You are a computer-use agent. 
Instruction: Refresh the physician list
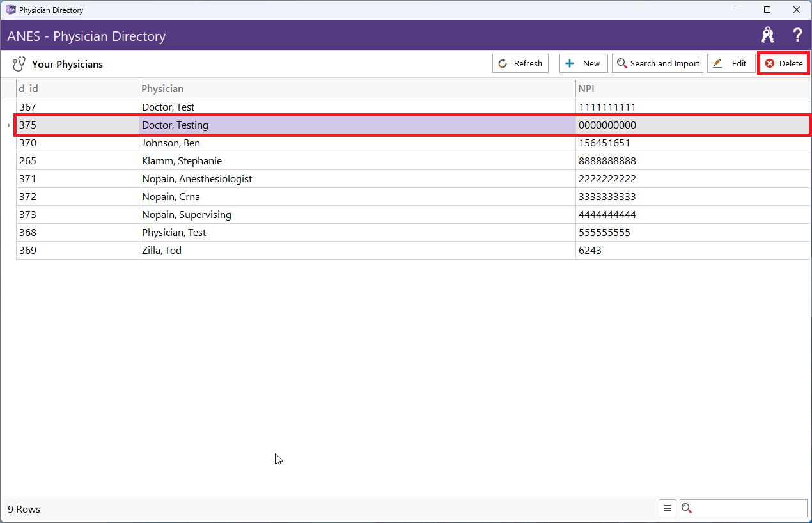[x=520, y=63]
